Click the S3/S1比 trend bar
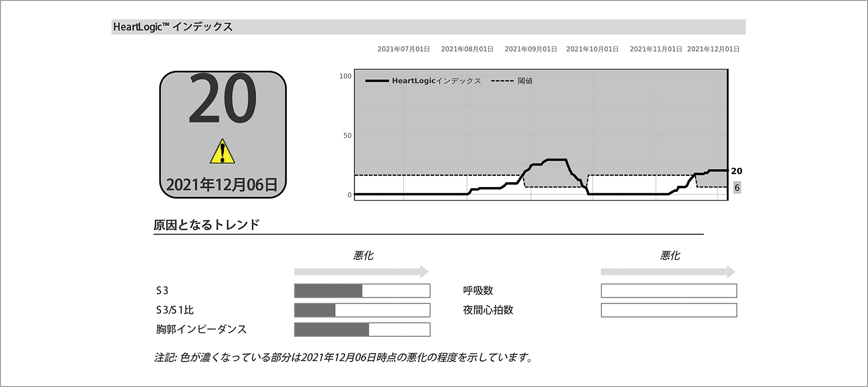This screenshot has width=868, height=387. tap(362, 310)
